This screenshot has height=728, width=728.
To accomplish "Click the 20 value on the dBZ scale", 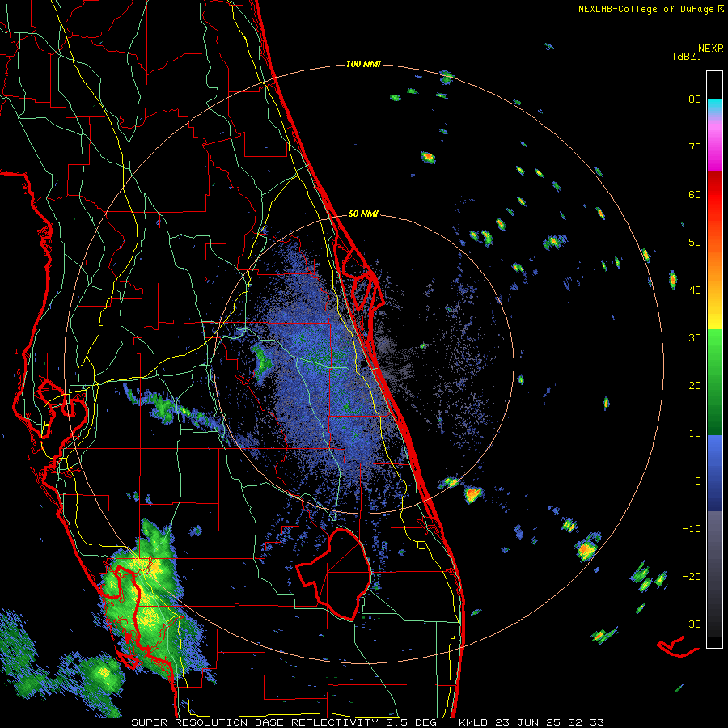I will [695, 385].
